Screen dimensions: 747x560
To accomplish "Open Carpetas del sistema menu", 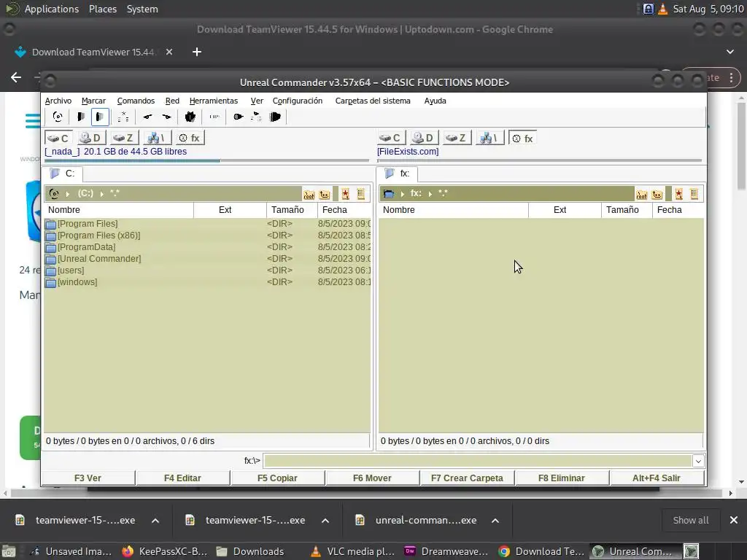I will 373,101.
